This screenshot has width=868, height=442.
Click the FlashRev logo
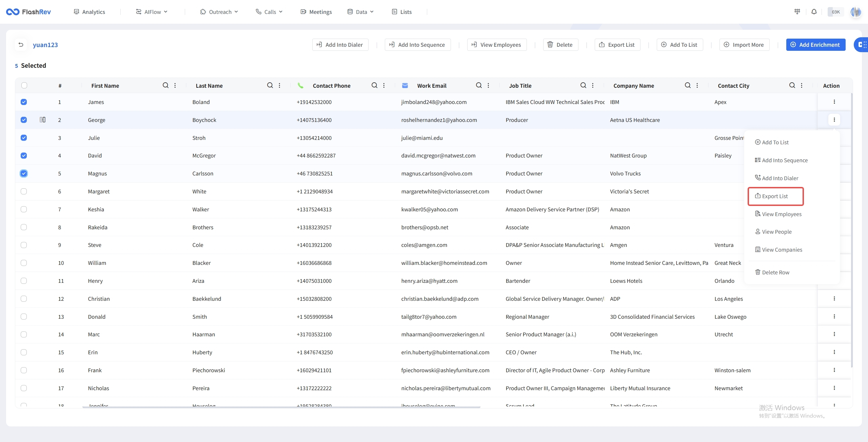28,12
